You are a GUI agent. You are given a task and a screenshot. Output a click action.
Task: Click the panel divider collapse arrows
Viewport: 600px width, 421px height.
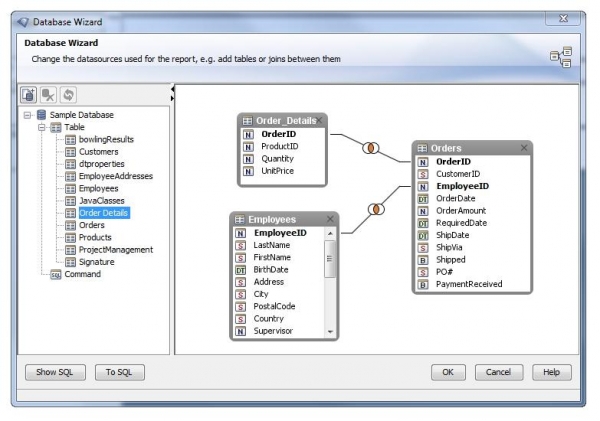173,93
